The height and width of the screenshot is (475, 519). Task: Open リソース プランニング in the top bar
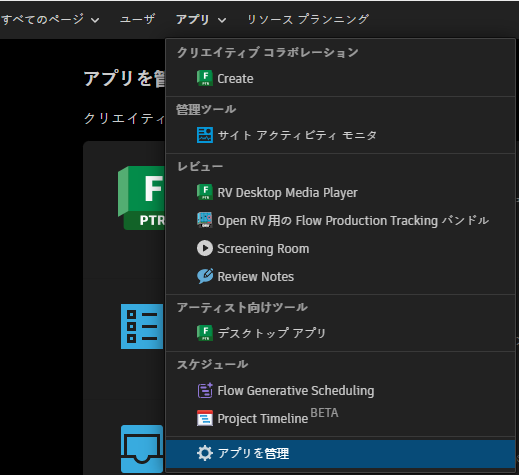tap(308, 19)
